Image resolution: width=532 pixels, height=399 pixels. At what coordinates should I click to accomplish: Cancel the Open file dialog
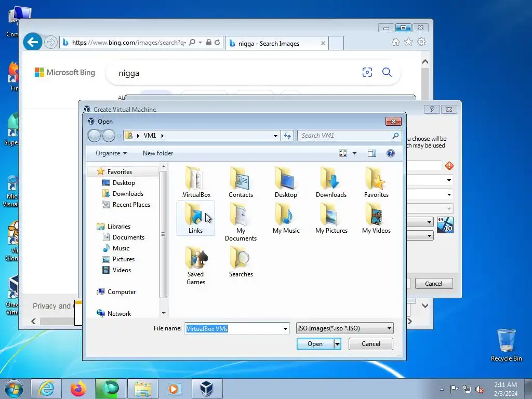click(371, 344)
